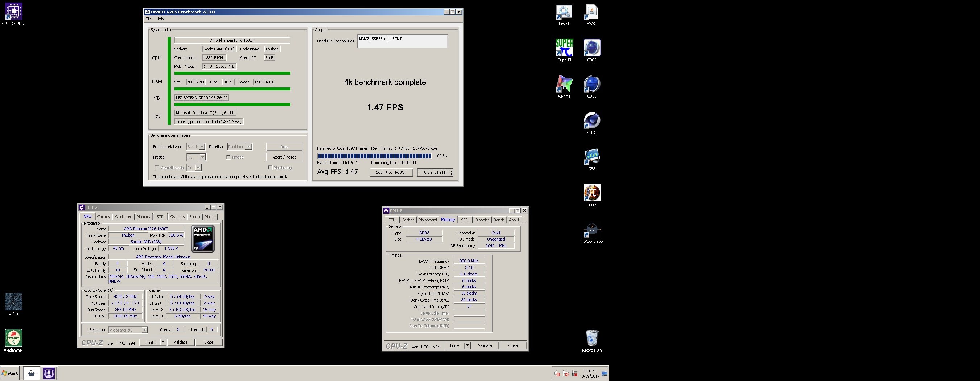980x381 pixels.
Task: Click the Used CPU capabilities text box
Action: click(403, 41)
